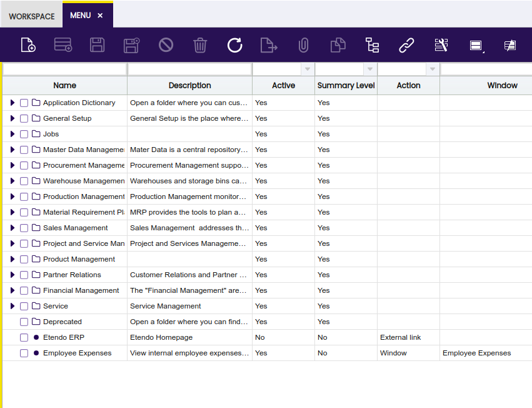The height and width of the screenshot is (408, 532).
Task: Check the Etendo ERP row checkbox
Action: (24, 337)
